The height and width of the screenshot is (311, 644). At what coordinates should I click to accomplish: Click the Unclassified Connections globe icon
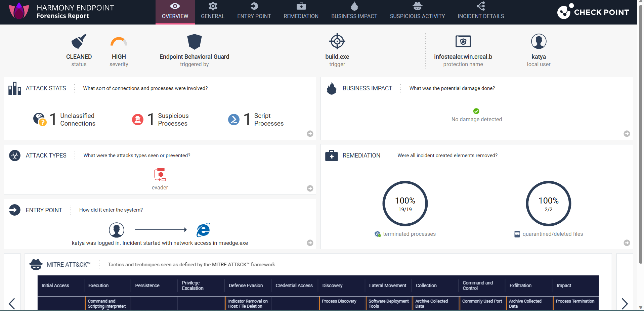pos(40,119)
